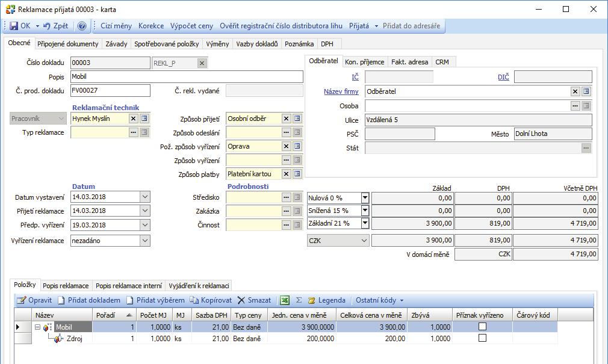
Task: Clear Hynek Myslín technician with X
Action: click(x=134, y=119)
